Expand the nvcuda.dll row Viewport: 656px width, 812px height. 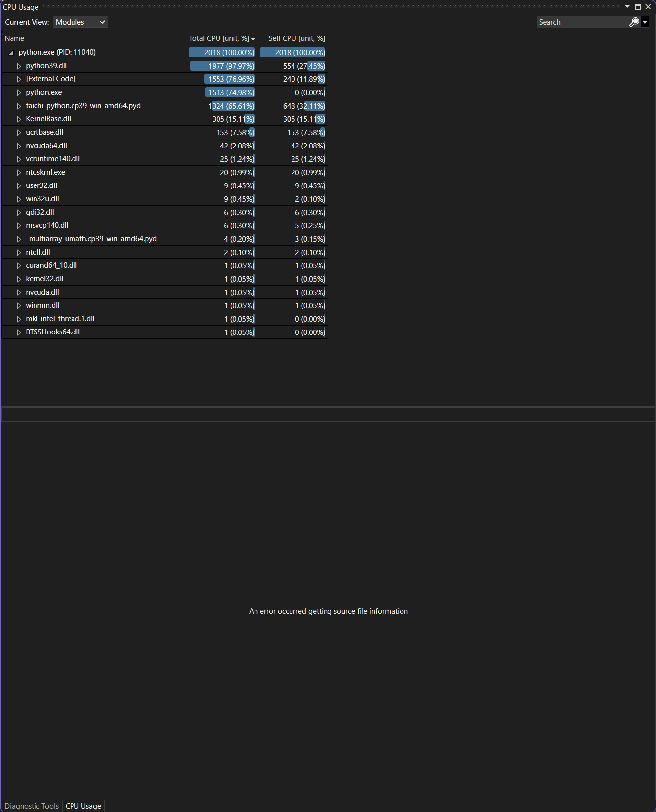pos(19,292)
